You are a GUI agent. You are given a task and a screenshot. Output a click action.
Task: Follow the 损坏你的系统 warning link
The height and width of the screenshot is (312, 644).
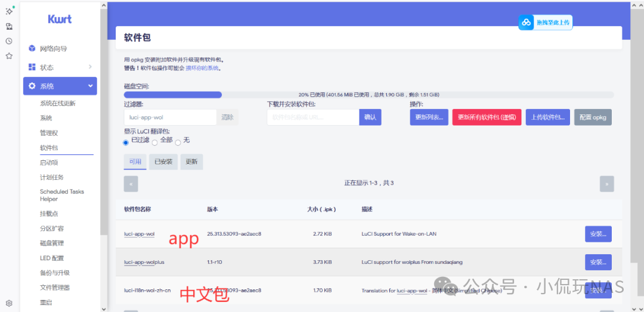[203, 68]
